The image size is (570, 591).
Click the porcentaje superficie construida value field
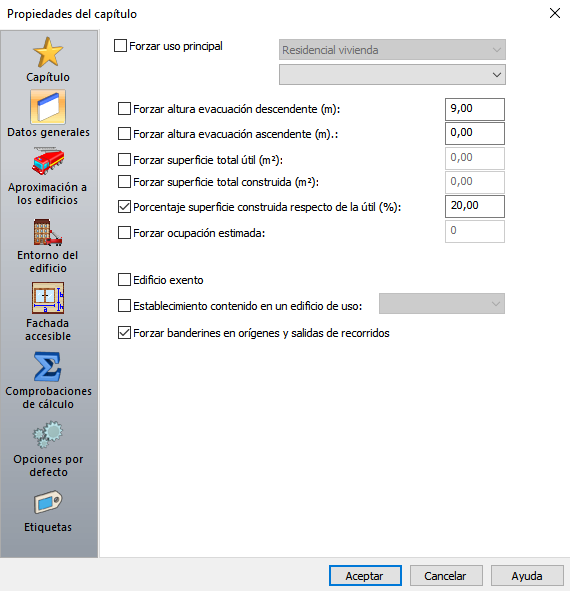pos(475,206)
